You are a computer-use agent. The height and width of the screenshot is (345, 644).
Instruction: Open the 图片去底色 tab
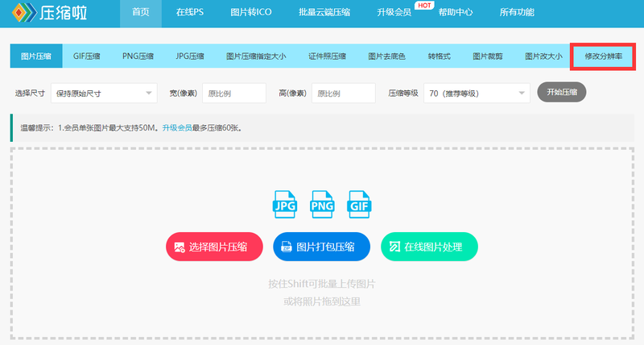(387, 56)
